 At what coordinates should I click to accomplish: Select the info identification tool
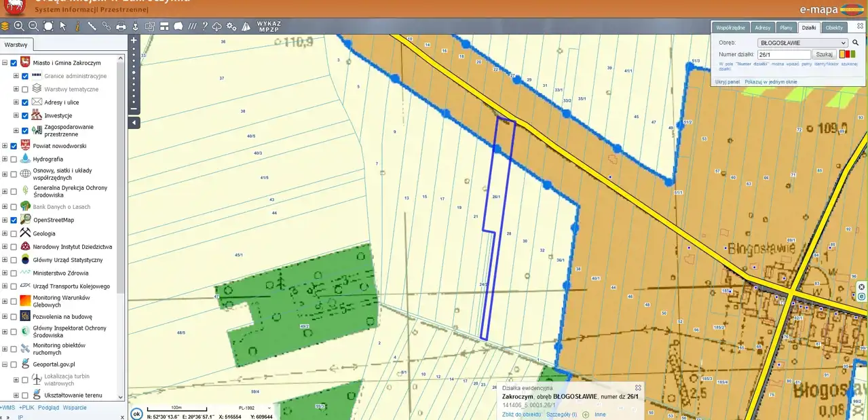[x=77, y=26]
